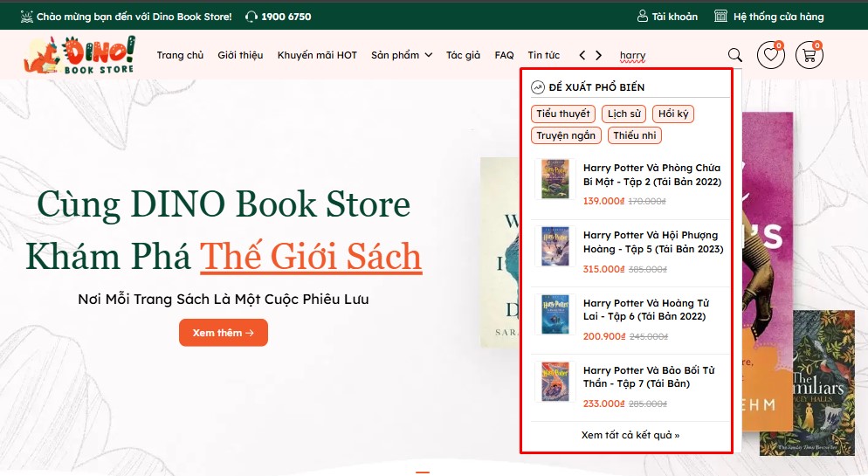Open the wishlist heart icon
The height and width of the screenshot is (476, 868).
pyautogui.click(x=770, y=55)
